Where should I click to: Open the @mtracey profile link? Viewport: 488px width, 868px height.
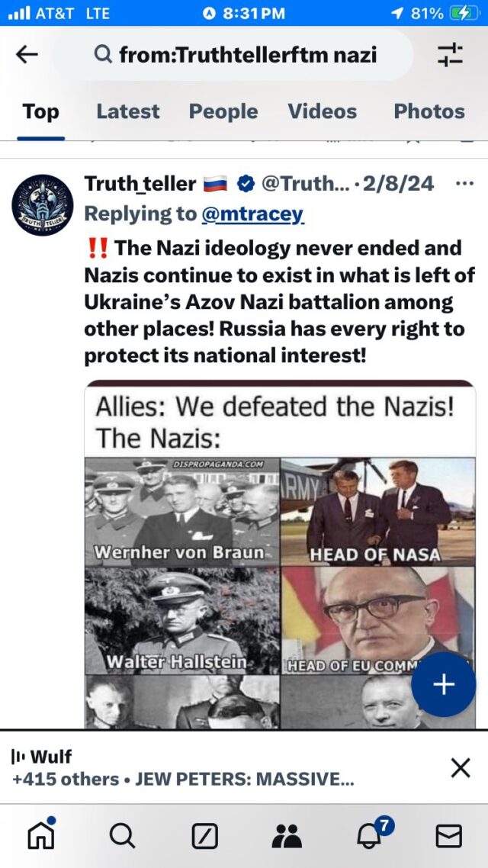(253, 214)
